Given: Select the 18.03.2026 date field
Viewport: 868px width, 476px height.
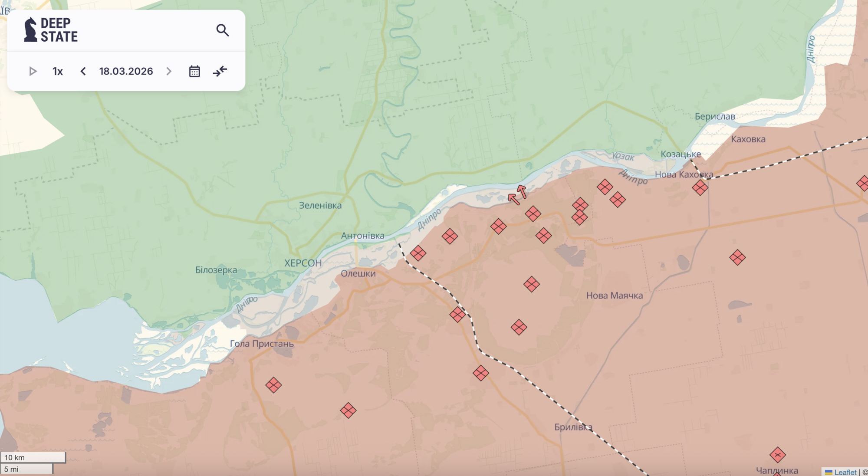Looking at the screenshot, I should pos(126,71).
